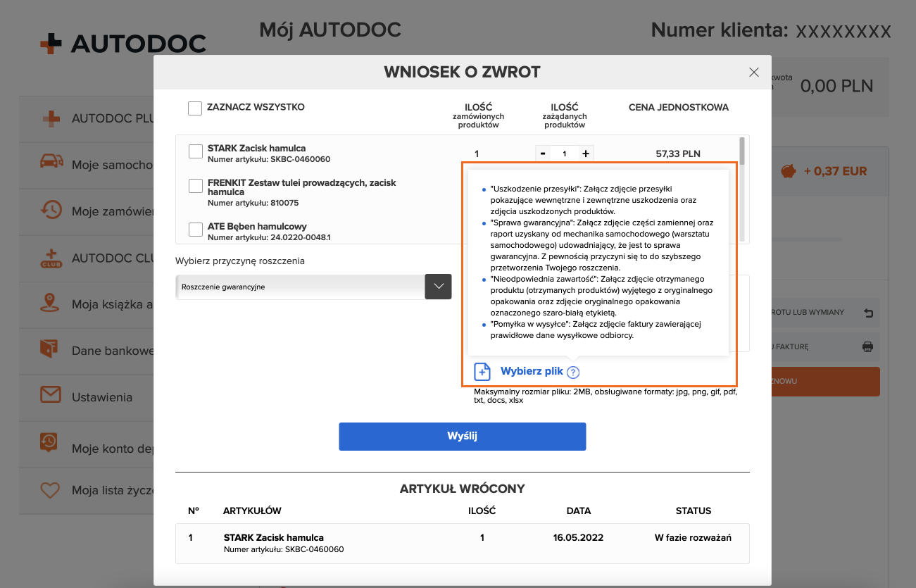Open Moje zamówienia menu item
916x588 pixels.
tap(87, 211)
